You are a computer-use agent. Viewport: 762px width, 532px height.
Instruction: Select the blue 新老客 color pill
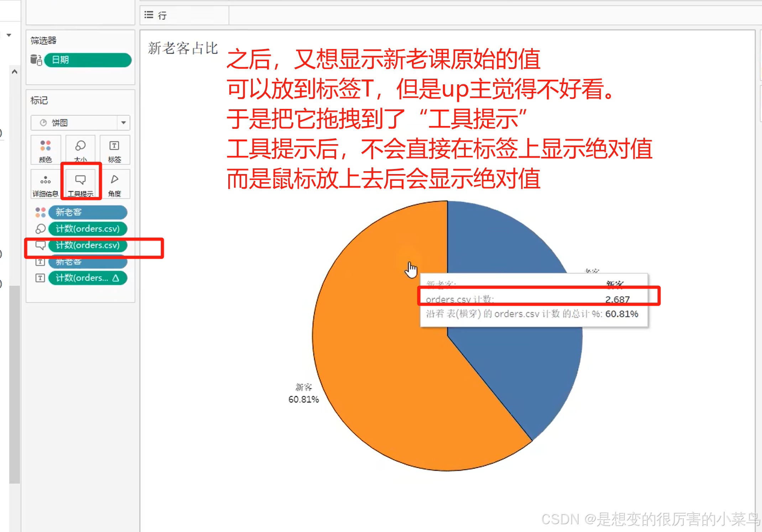(88, 212)
